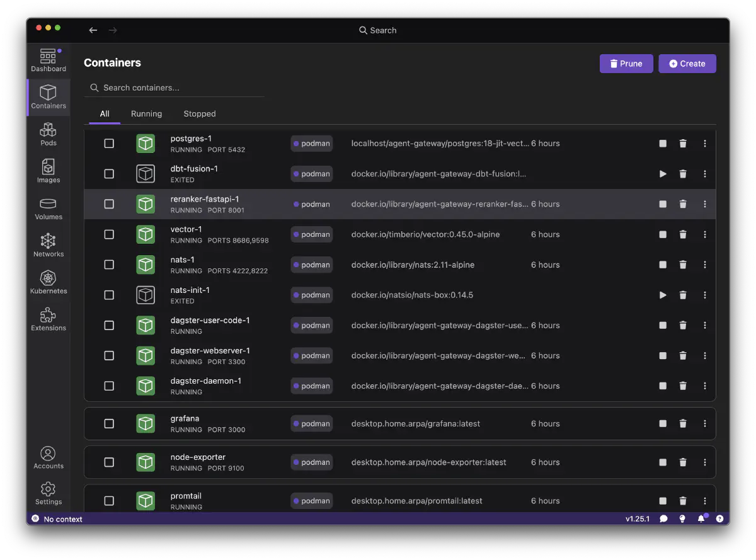Stop the postgres-1 container
756x560 pixels.
point(663,144)
